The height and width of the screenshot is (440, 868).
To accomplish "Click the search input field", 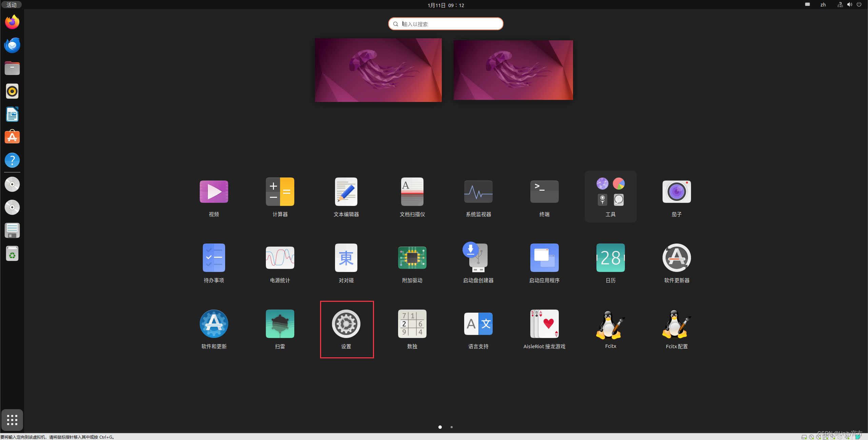I will click(x=446, y=24).
